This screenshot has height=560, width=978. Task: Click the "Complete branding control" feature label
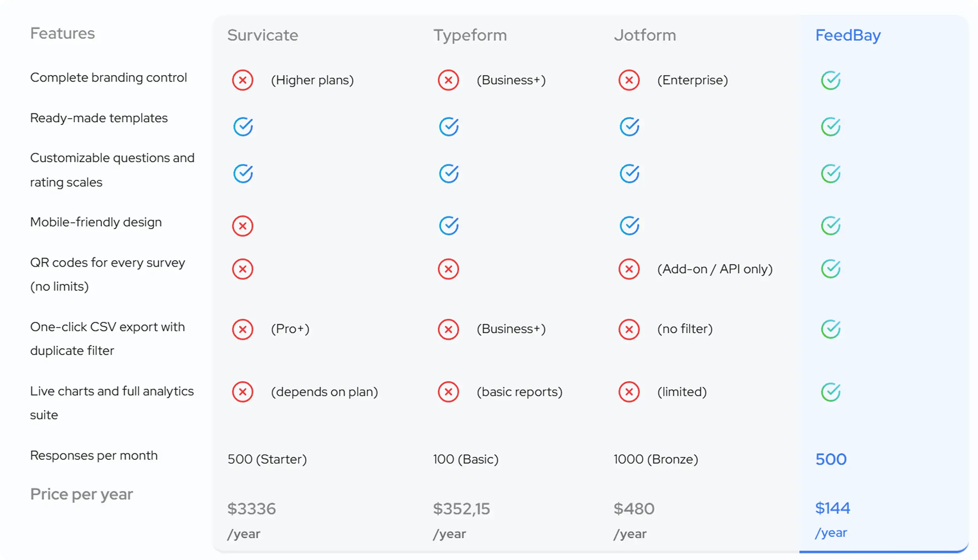click(108, 77)
